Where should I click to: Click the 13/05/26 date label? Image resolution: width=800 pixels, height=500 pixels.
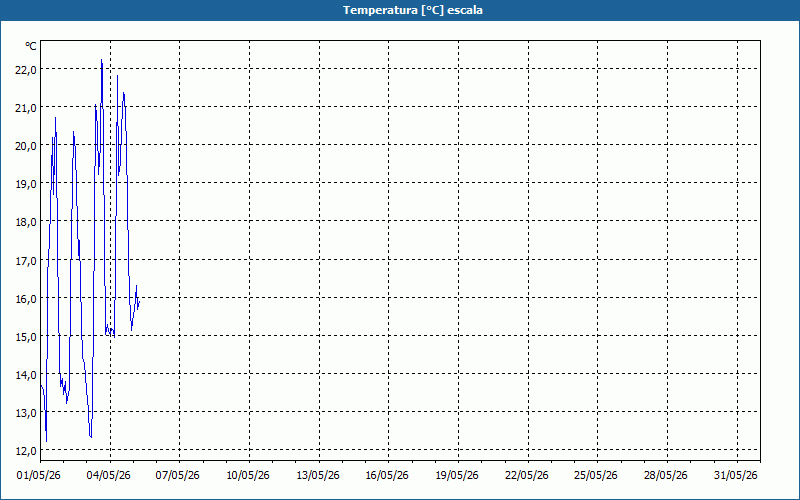coord(318,476)
